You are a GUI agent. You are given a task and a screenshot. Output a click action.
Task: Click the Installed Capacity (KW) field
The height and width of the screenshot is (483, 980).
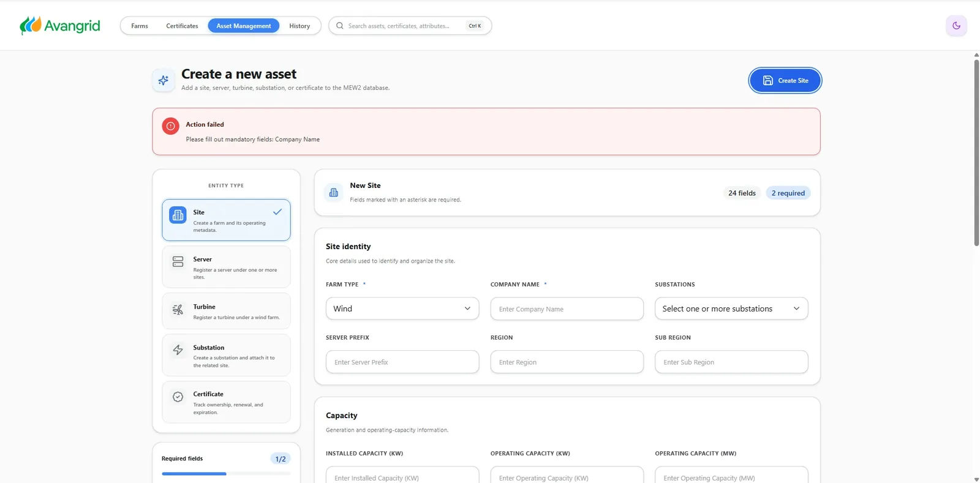tap(402, 475)
